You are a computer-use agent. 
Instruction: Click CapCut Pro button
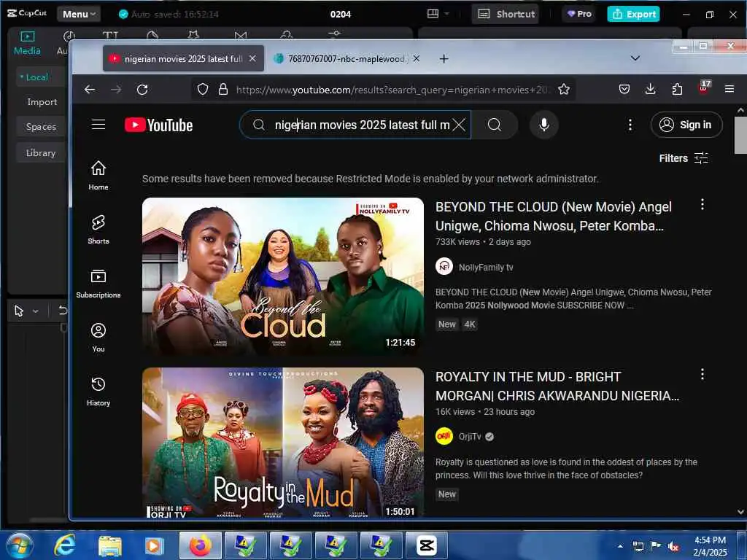tap(579, 14)
